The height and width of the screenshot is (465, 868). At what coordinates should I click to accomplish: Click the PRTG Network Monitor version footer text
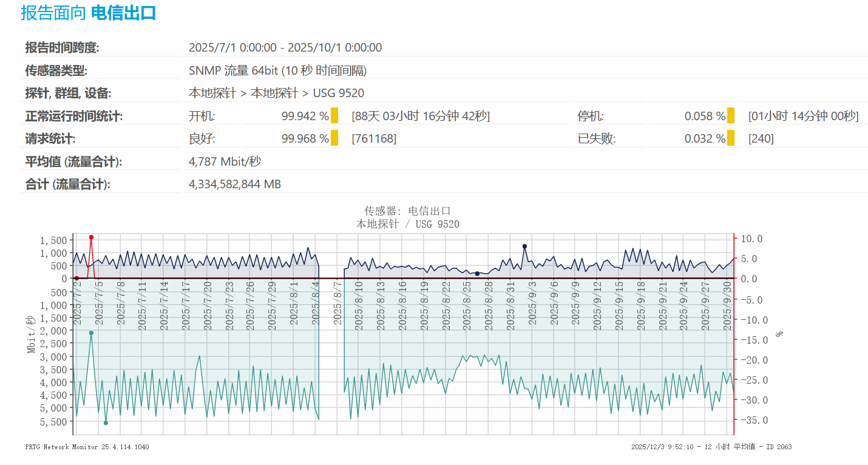(x=87, y=447)
